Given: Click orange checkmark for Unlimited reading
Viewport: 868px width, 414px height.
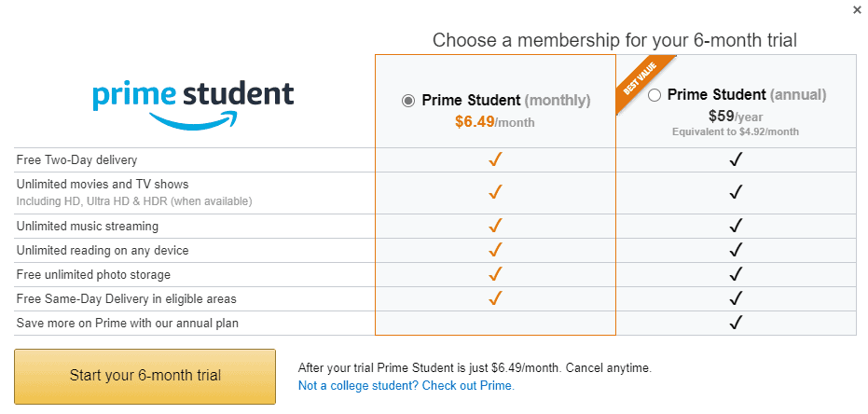Looking at the screenshot, I should pyautogui.click(x=496, y=250).
